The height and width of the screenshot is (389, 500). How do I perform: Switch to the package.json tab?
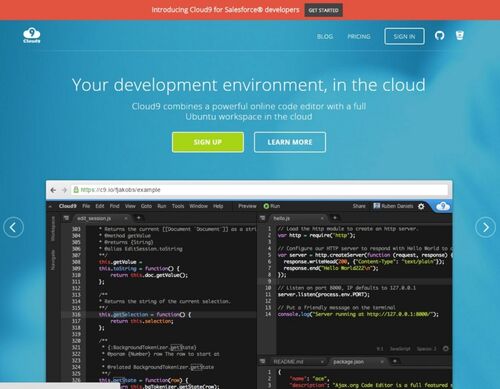coord(348,362)
